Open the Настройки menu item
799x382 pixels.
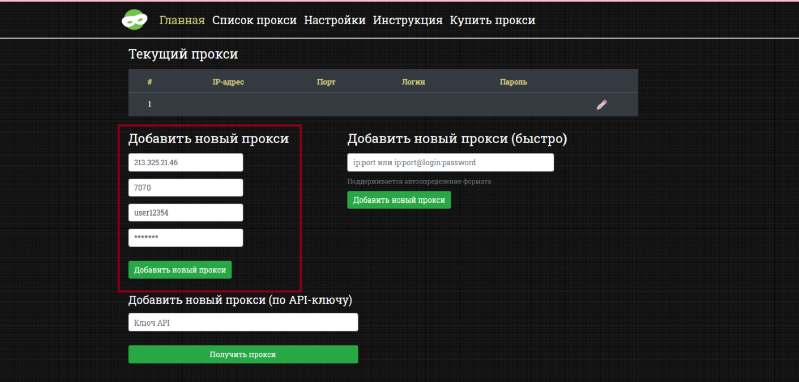tap(335, 20)
